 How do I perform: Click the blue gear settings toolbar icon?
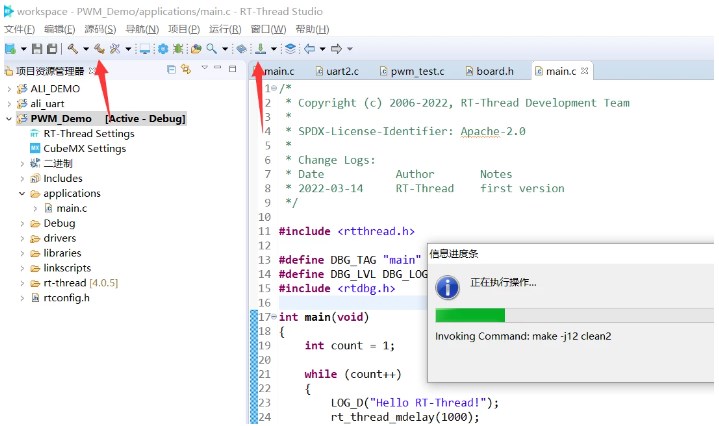[x=163, y=49]
